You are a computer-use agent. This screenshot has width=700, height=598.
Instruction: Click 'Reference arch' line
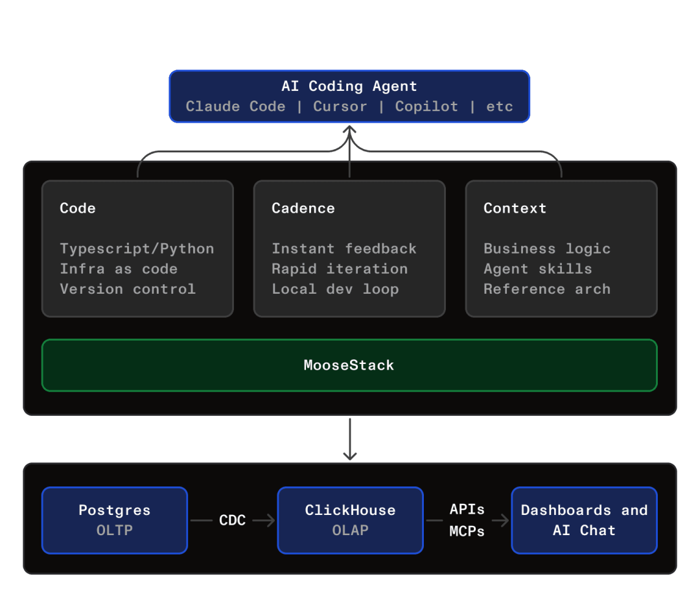pyautogui.click(x=547, y=289)
